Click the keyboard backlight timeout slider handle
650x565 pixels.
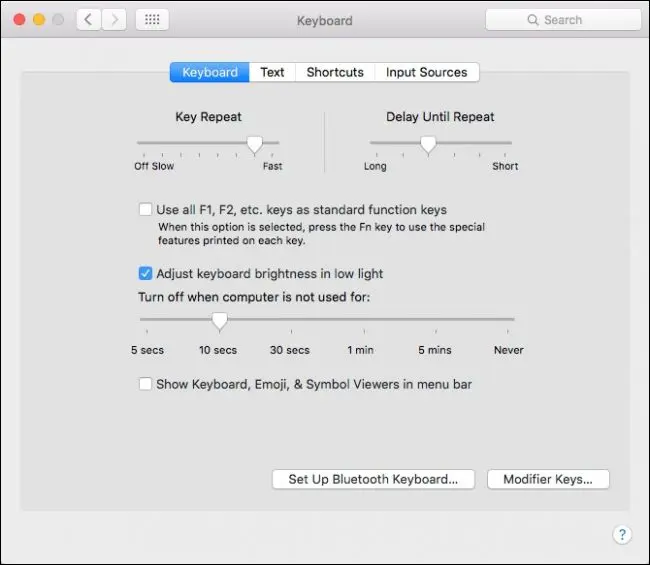[220, 322]
